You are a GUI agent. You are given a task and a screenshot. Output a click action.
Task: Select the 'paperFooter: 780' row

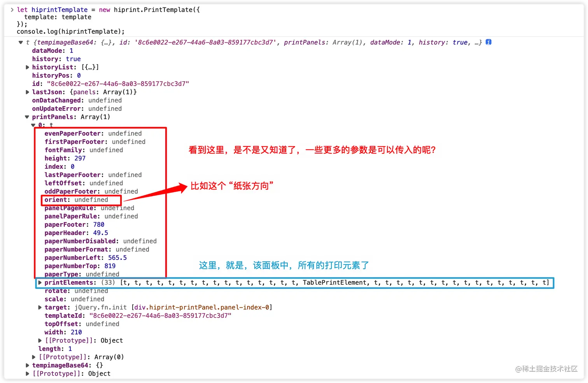pyautogui.click(x=74, y=225)
